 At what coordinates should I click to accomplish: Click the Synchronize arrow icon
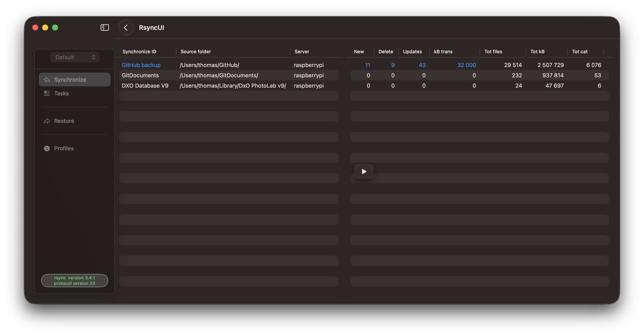point(47,80)
